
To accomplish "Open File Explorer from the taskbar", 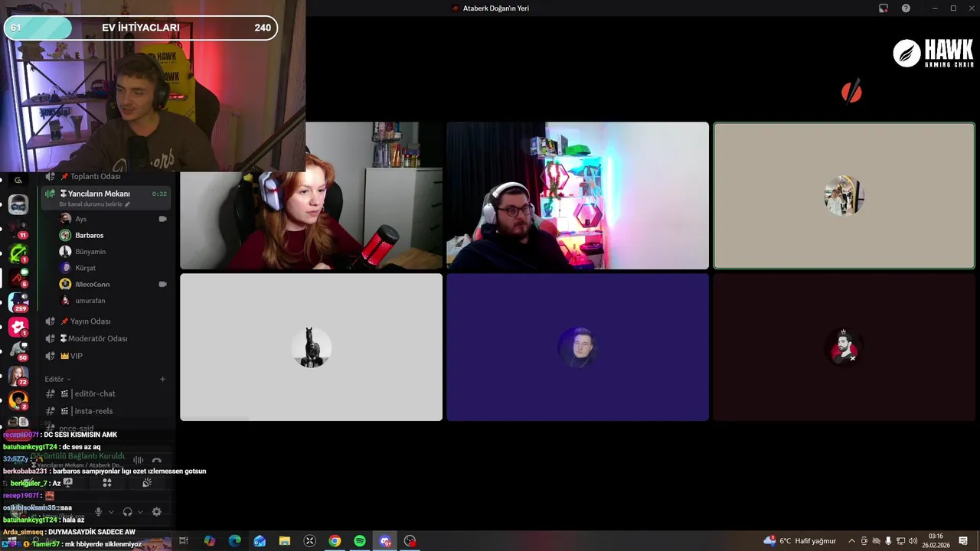I will (284, 541).
